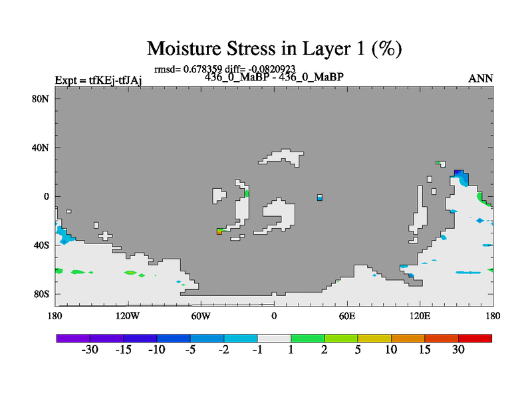Pick the purple colorbar swatch below -30
This screenshot has width=532, height=399.
coord(73,338)
